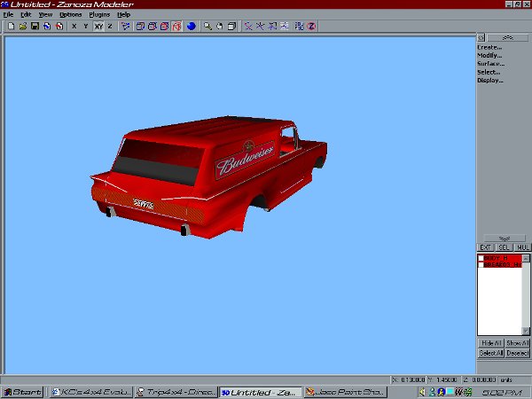Select the red-faced box icon
This screenshot has width=532, height=399.
[165, 26]
